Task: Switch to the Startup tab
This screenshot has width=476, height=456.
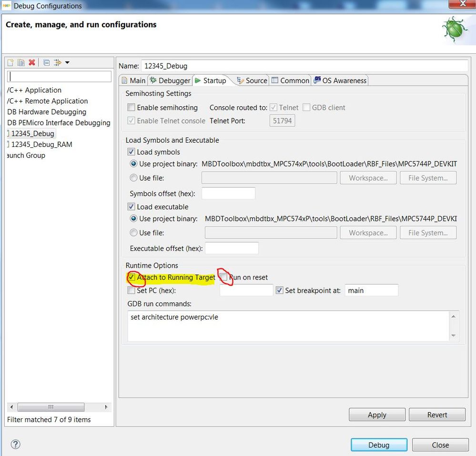Action: pyautogui.click(x=211, y=81)
